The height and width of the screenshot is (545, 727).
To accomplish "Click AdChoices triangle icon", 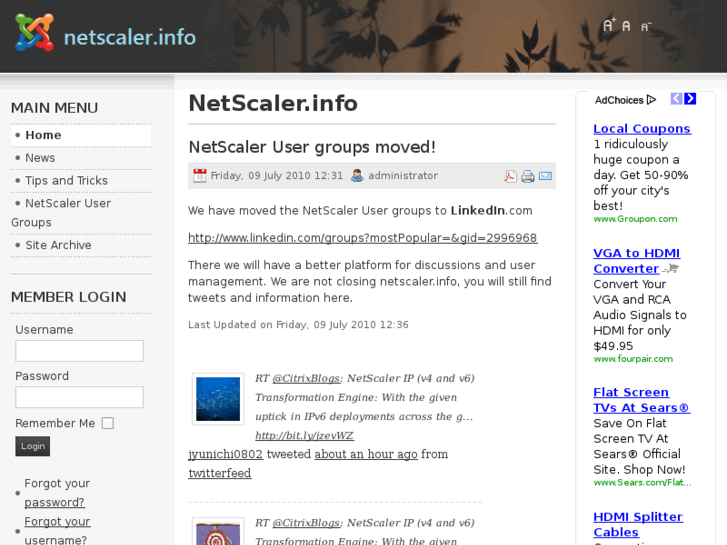I will (651, 100).
